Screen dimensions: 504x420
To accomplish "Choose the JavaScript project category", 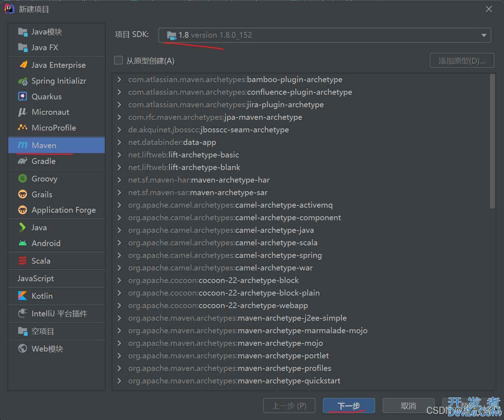I will click(x=57, y=278).
